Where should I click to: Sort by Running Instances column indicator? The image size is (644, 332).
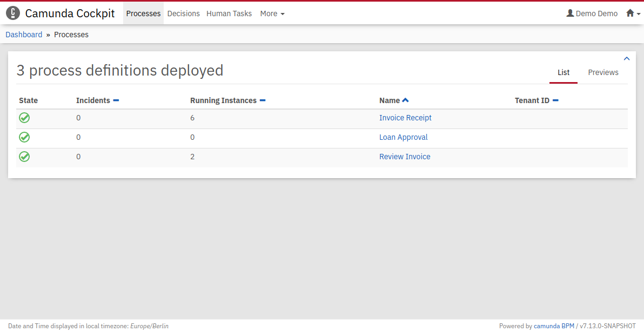coord(263,100)
